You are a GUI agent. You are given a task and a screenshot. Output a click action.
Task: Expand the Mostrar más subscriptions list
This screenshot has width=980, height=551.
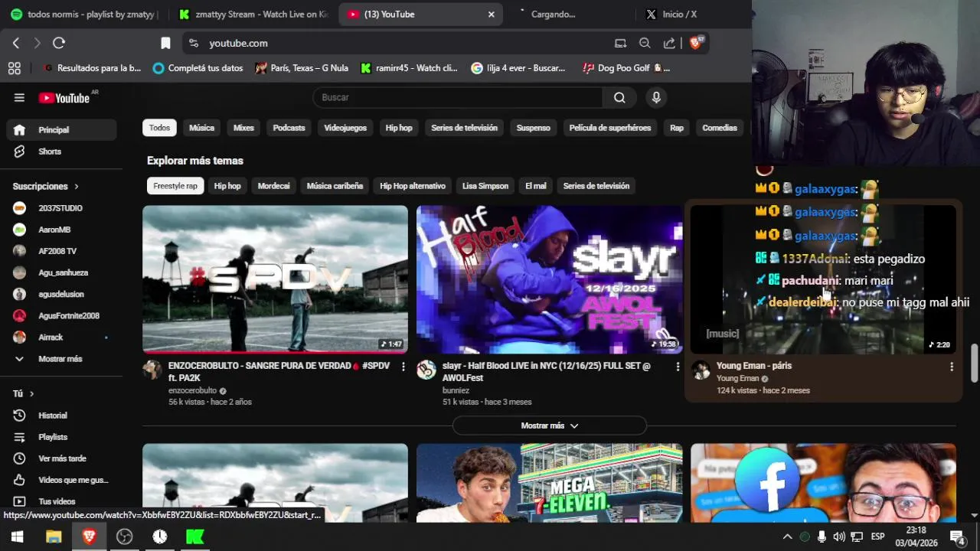pyautogui.click(x=61, y=359)
